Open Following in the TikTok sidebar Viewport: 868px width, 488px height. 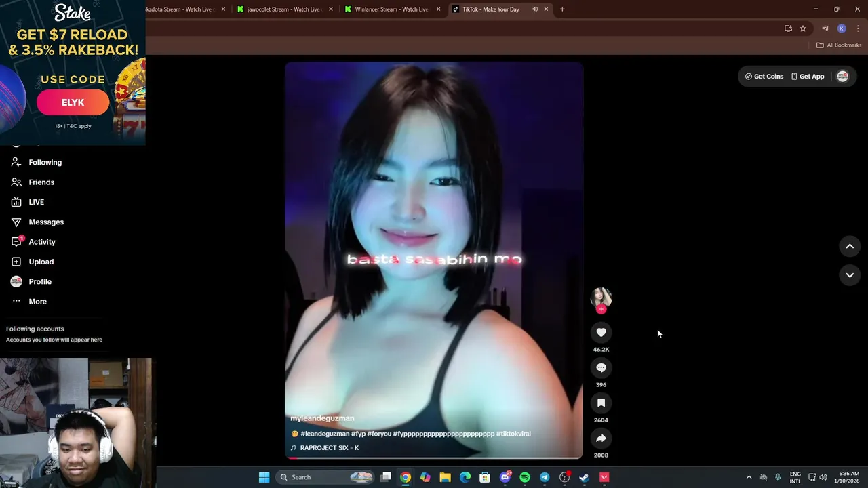click(x=45, y=162)
